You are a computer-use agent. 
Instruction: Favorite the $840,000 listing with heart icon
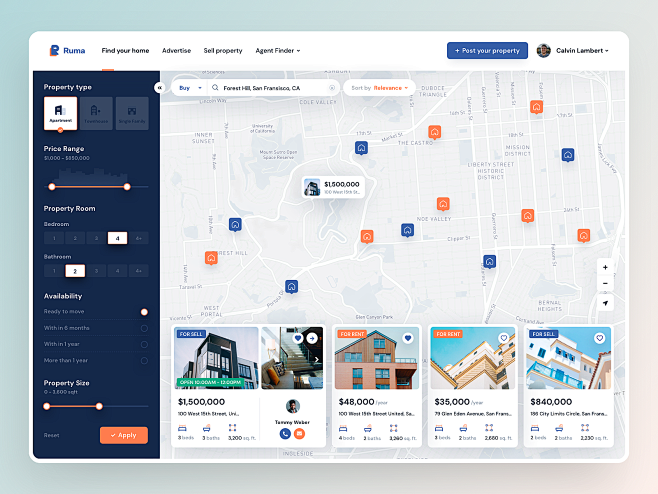click(x=600, y=338)
